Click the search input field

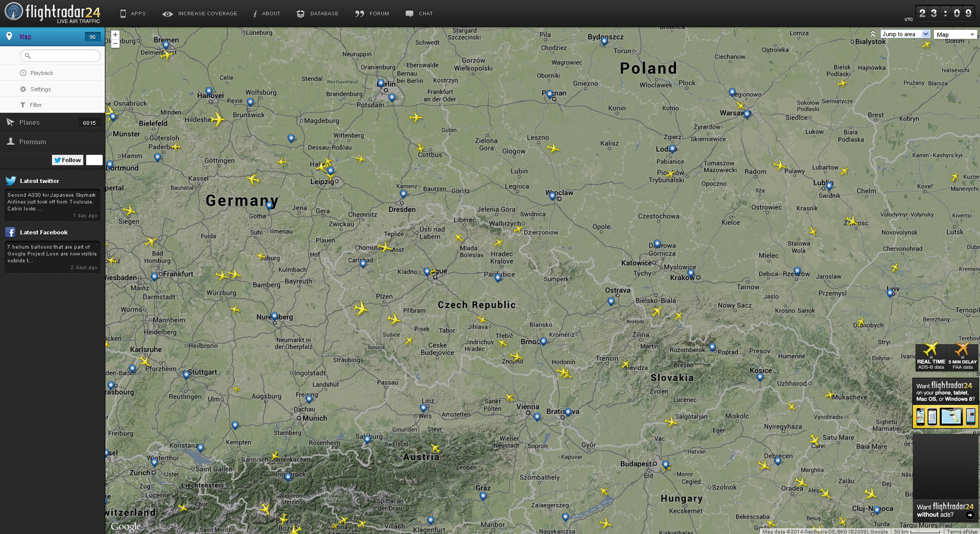[x=60, y=56]
